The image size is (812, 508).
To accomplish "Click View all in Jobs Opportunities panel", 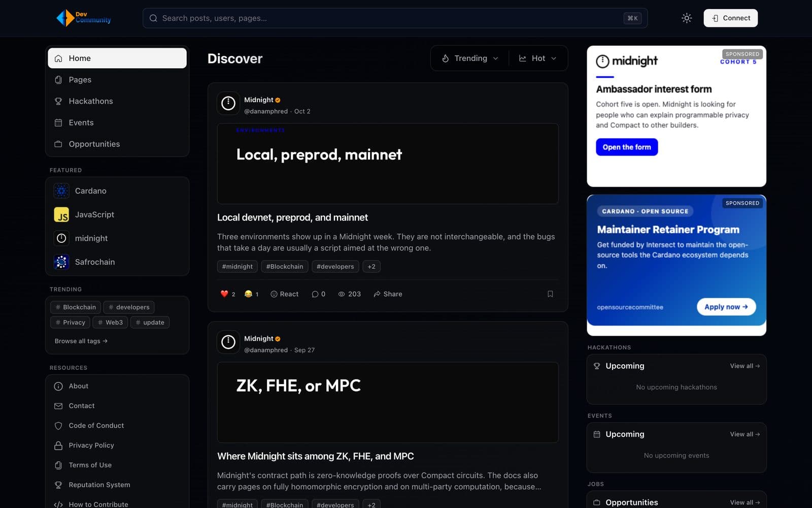I will (745, 502).
